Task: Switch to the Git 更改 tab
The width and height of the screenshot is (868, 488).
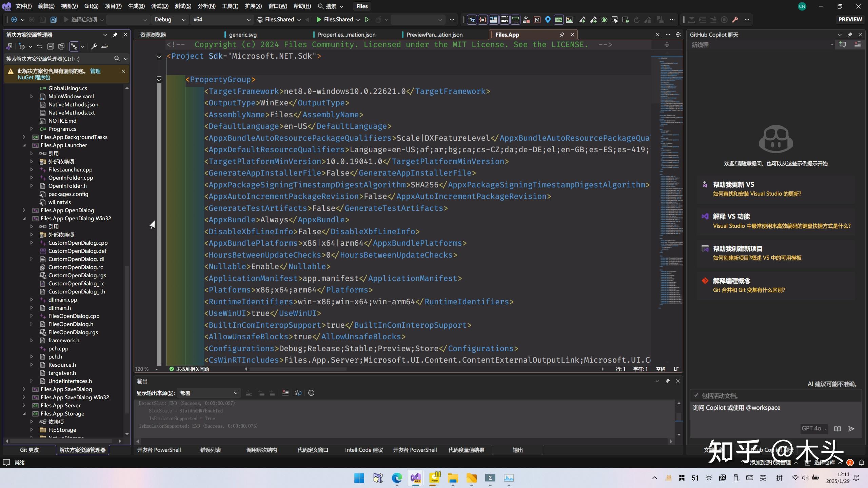Action: point(29,450)
